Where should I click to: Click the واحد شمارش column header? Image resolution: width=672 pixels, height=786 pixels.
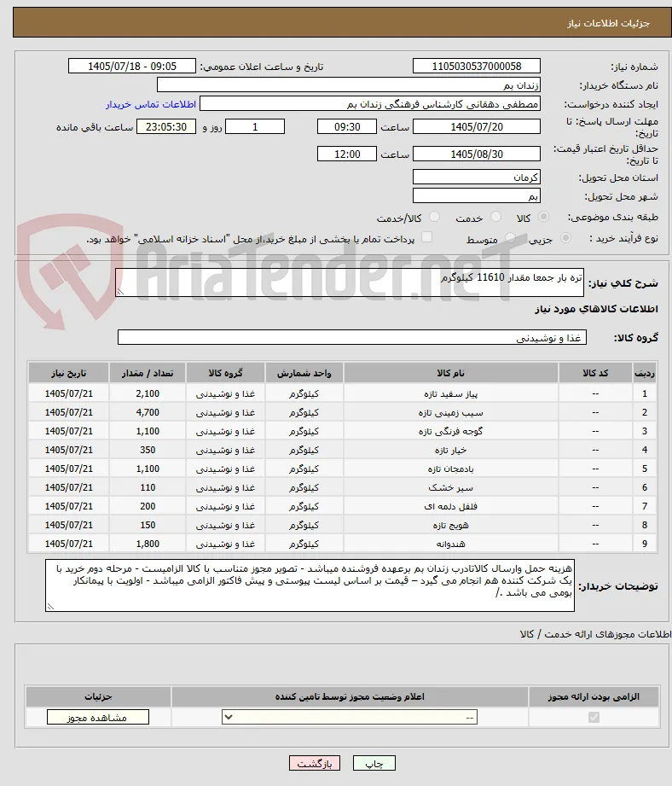[x=304, y=374]
